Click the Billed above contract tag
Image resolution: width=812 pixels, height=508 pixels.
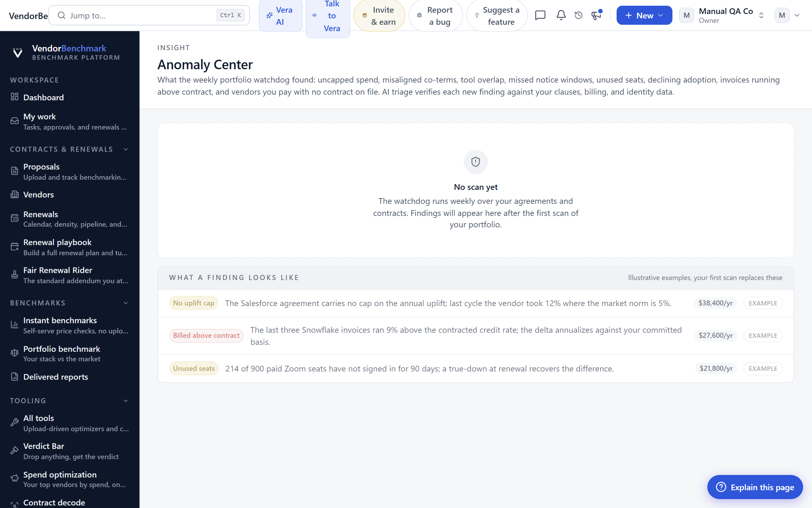(206, 336)
